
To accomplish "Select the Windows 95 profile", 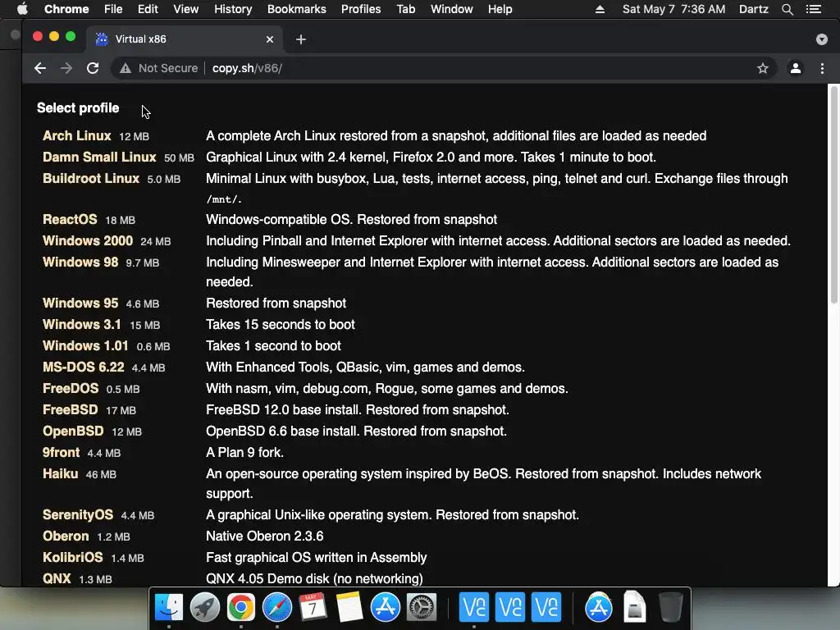I will pos(80,304).
